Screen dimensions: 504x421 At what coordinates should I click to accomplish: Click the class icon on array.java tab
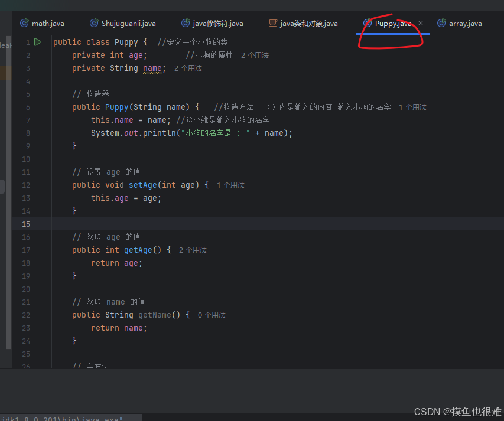click(x=441, y=23)
